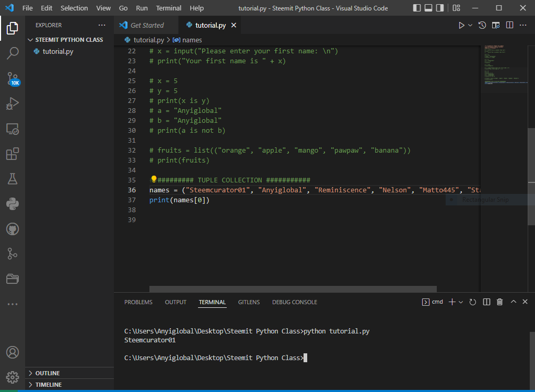The width and height of the screenshot is (535, 392).
Task: Open file history timeline icon in editor toolbar
Action: point(482,25)
